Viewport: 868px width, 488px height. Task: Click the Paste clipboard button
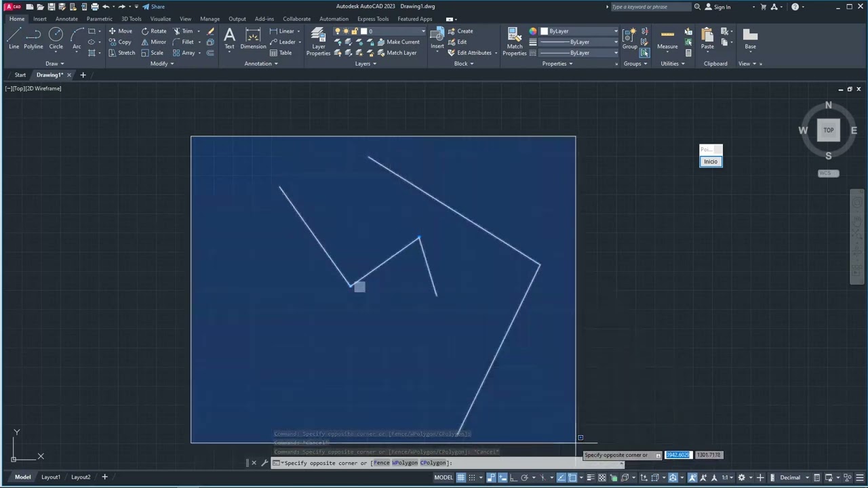click(x=707, y=39)
